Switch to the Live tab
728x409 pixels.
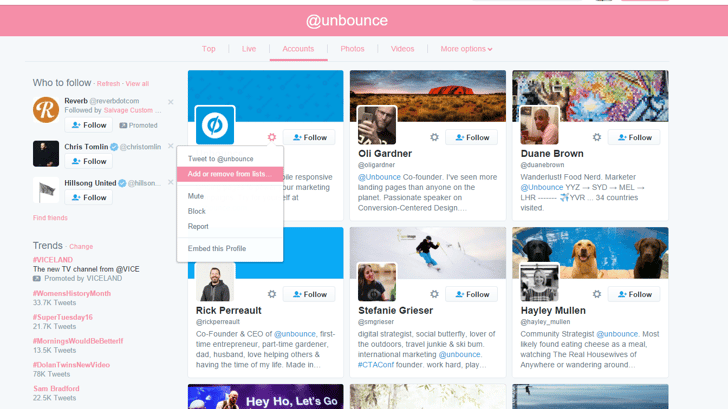[249, 49]
